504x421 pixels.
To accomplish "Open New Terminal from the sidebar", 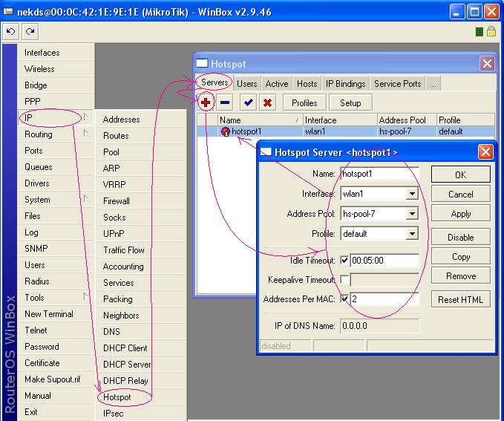I will click(55, 313).
